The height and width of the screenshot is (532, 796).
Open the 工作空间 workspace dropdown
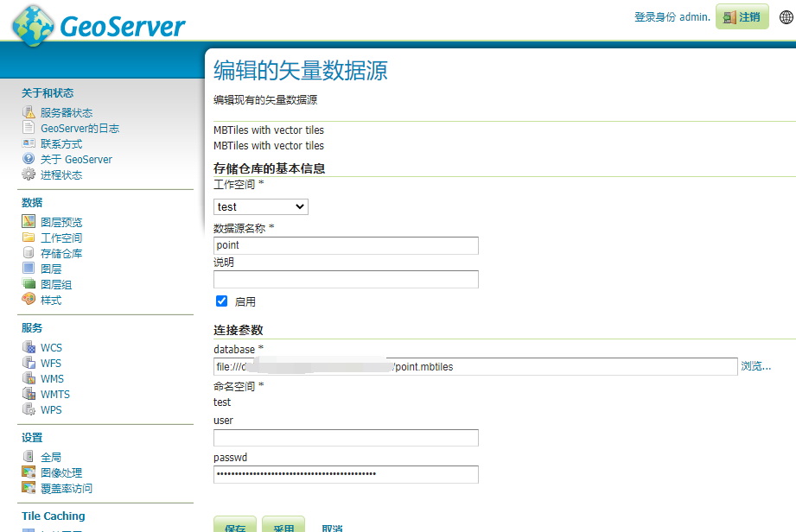coord(260,206)
